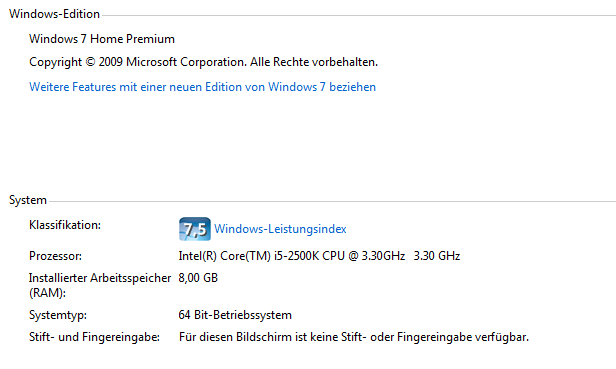Click the 7,5 performance score badge

[x=195, y=229]
